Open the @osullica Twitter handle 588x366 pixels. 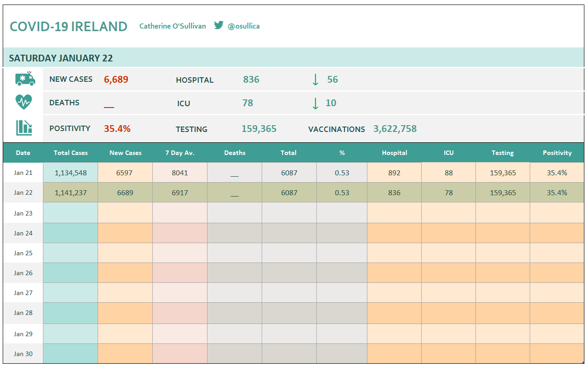(x=244, y=26)
